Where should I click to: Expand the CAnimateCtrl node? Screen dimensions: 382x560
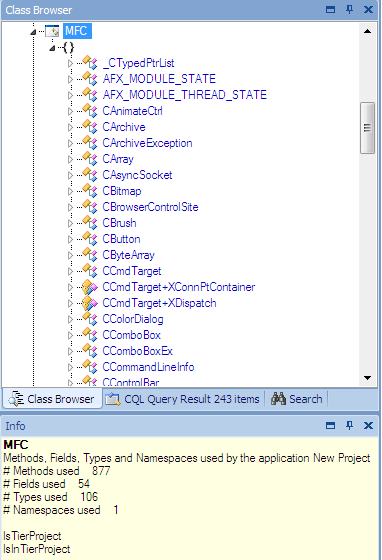[x=70, y=111]
